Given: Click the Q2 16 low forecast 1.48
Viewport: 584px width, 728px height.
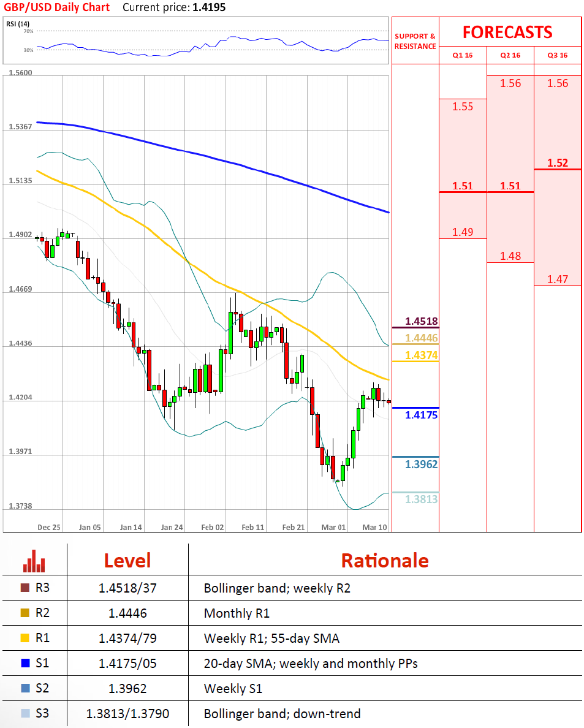Looking at the screenshot, I should 510,256.
